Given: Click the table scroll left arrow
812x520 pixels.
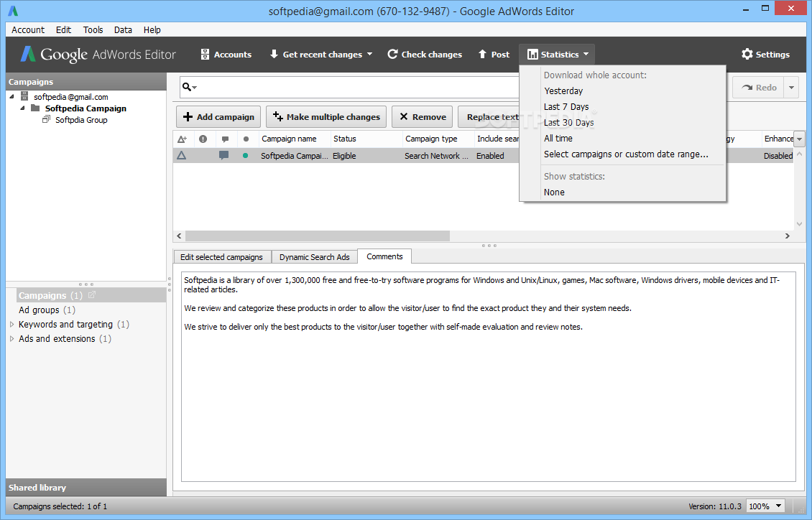Looking at the screenshot, I should (x=179, y=236).
